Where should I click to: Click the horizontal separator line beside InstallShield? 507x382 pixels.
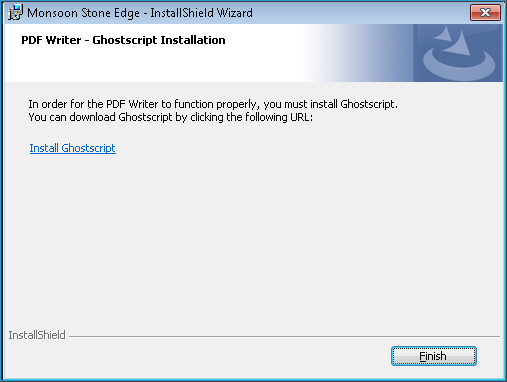(284, 337)
